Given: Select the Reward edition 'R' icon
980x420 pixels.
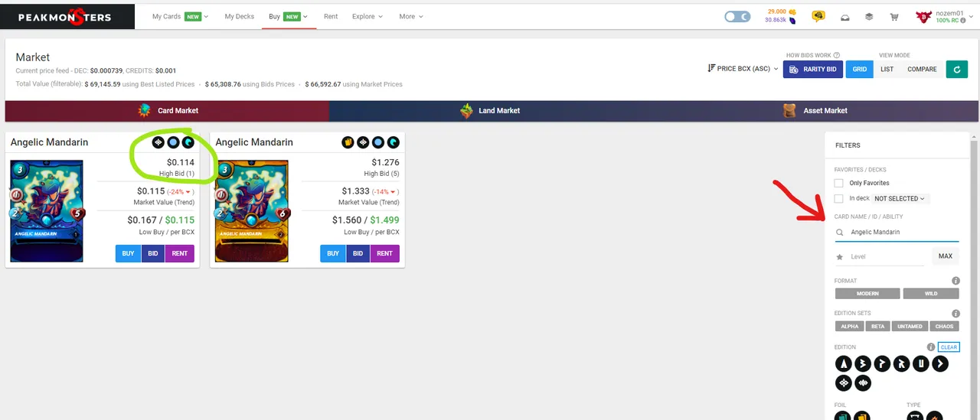Looking at the screenshot, I should pyautogui.click(x=901, y=364).
